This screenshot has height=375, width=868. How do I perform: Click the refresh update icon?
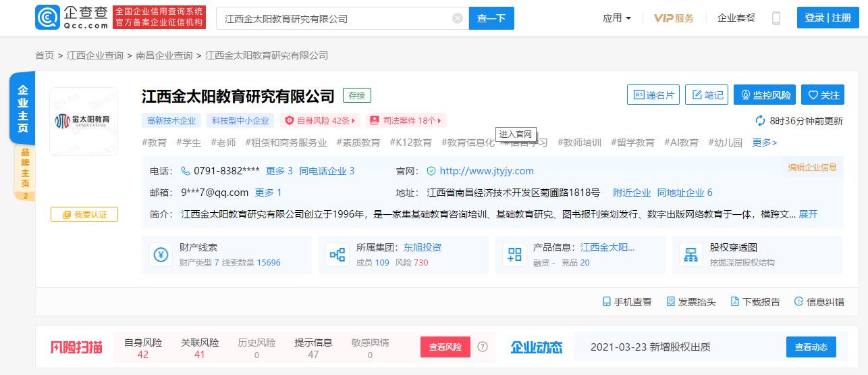(x=761, y=121)
